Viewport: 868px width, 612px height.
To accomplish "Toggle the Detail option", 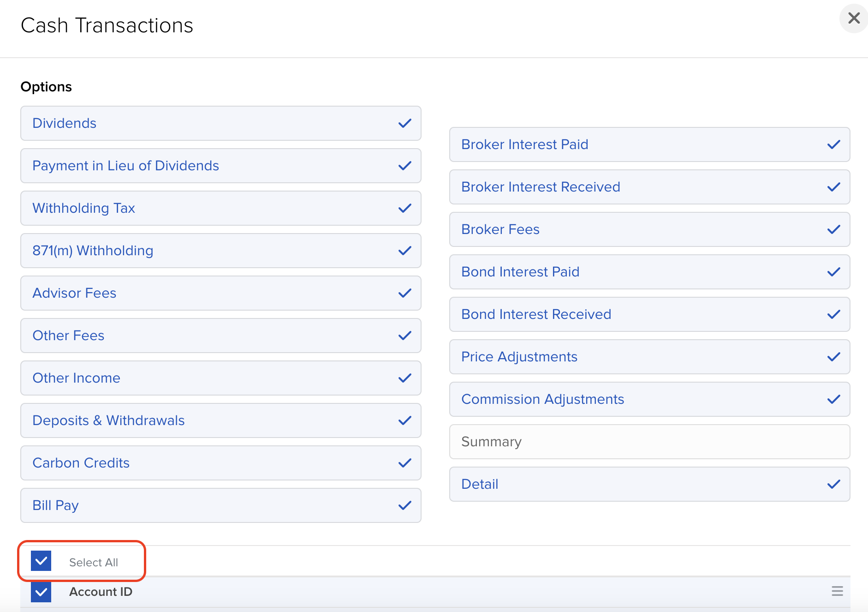I will (x=649, y=484).
